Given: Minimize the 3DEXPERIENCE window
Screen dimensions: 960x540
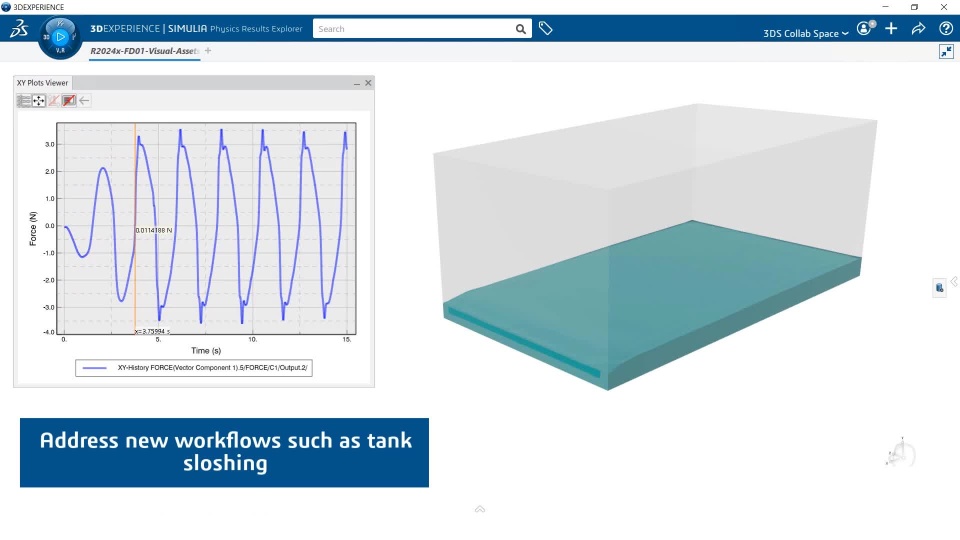Looking at the screenshot, I should pos(885,7).
